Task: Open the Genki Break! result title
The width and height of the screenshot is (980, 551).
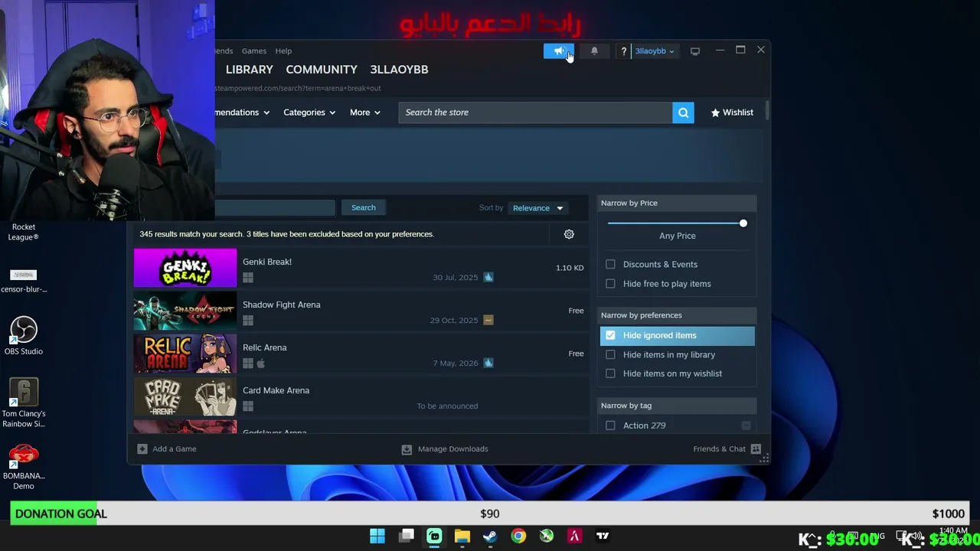Action: click(x=267, y=262)
